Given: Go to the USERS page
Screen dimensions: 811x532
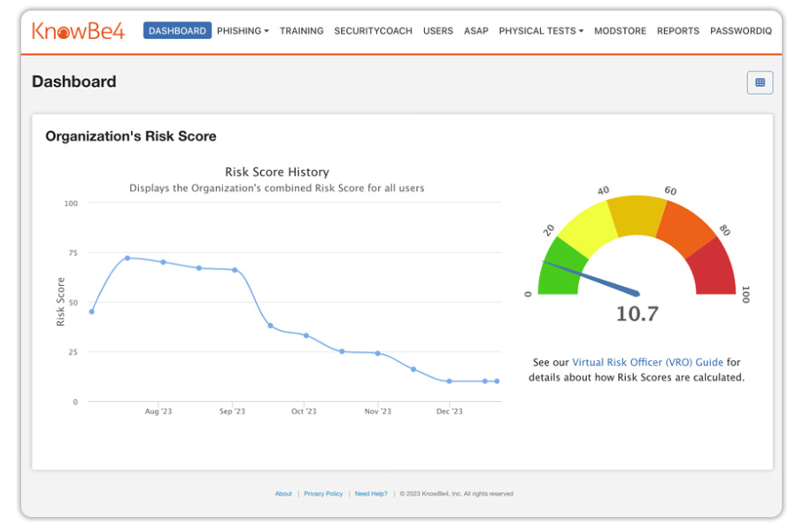Looking at the screenshot, I should (437, 30).
